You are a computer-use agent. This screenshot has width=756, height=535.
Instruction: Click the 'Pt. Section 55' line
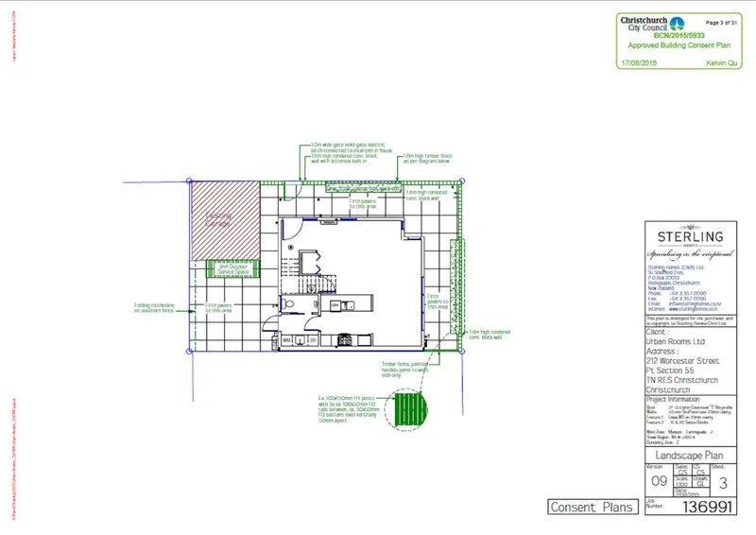tap(670, 371)
